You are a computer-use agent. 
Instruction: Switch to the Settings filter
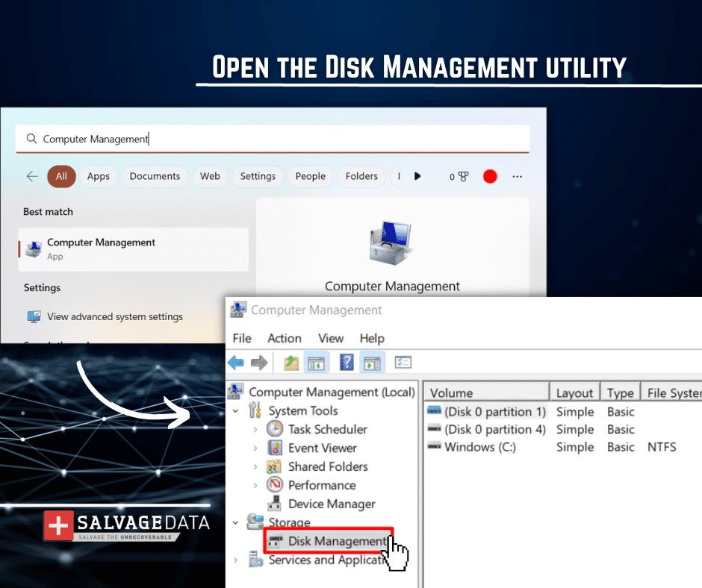coord(258,176)
